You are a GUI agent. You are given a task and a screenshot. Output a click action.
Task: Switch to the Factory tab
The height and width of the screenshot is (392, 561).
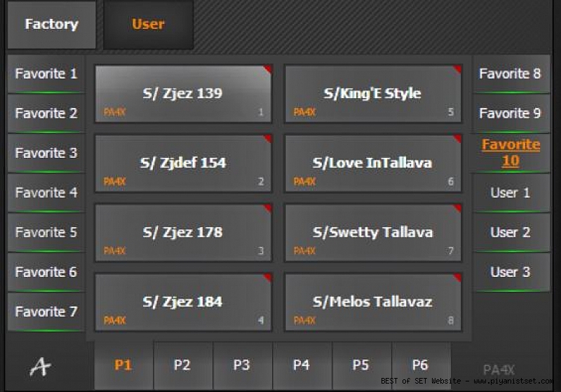pos(51,25)
